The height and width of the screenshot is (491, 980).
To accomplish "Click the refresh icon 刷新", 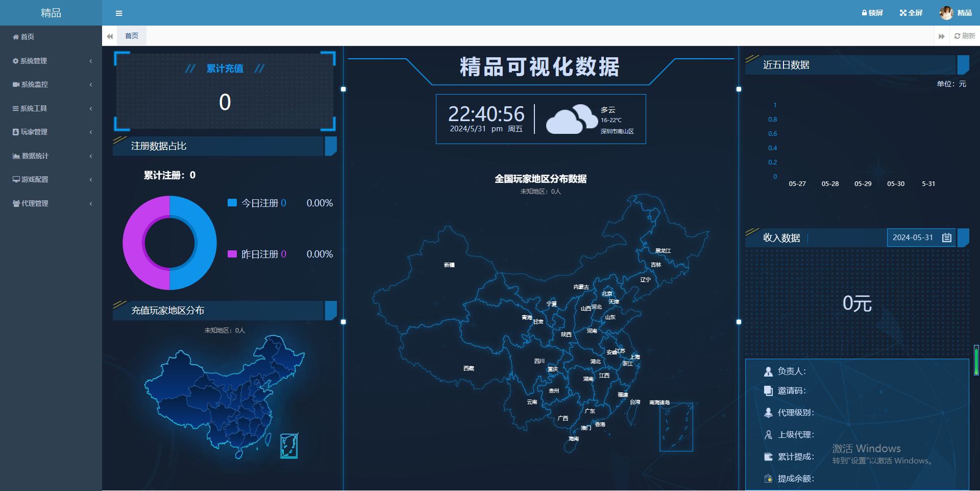I will [x=958, y=36].
